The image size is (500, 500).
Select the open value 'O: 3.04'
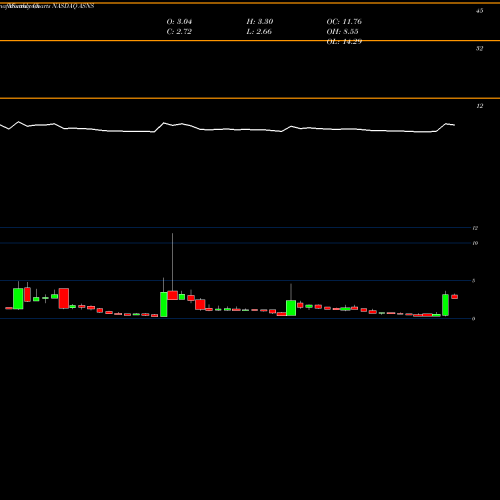179,22
